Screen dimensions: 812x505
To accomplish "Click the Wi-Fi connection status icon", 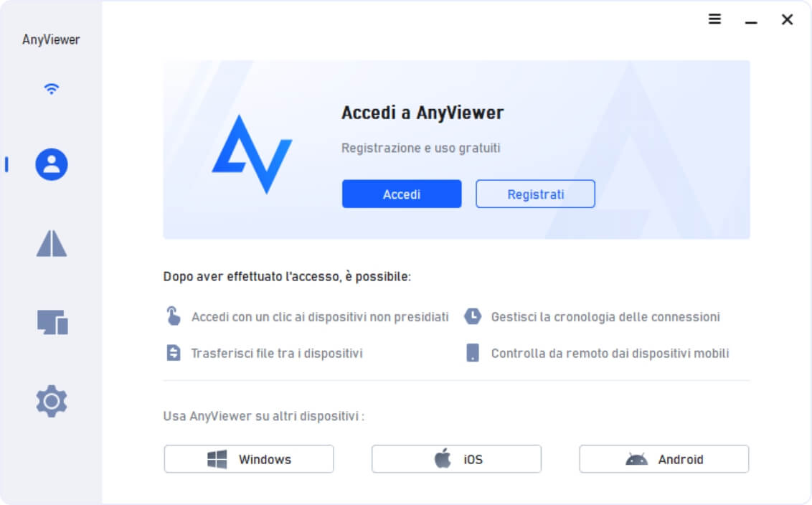I will click(51, 88).
